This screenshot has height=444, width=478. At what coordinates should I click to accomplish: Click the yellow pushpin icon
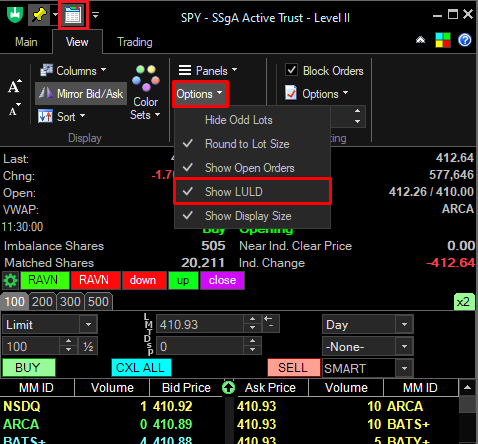coord(39,15)
